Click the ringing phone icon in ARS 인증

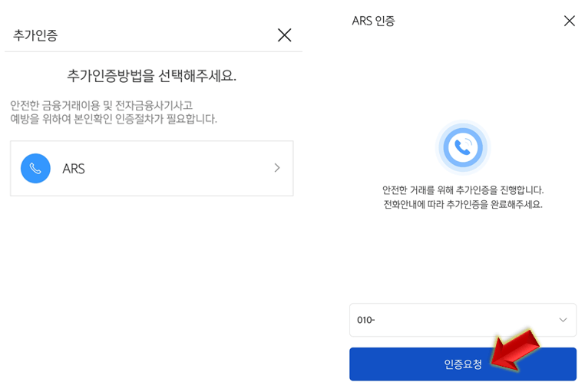463,147
